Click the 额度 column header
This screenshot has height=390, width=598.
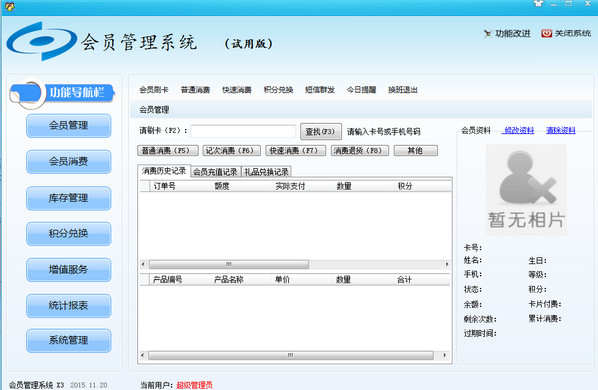[242, 186]
